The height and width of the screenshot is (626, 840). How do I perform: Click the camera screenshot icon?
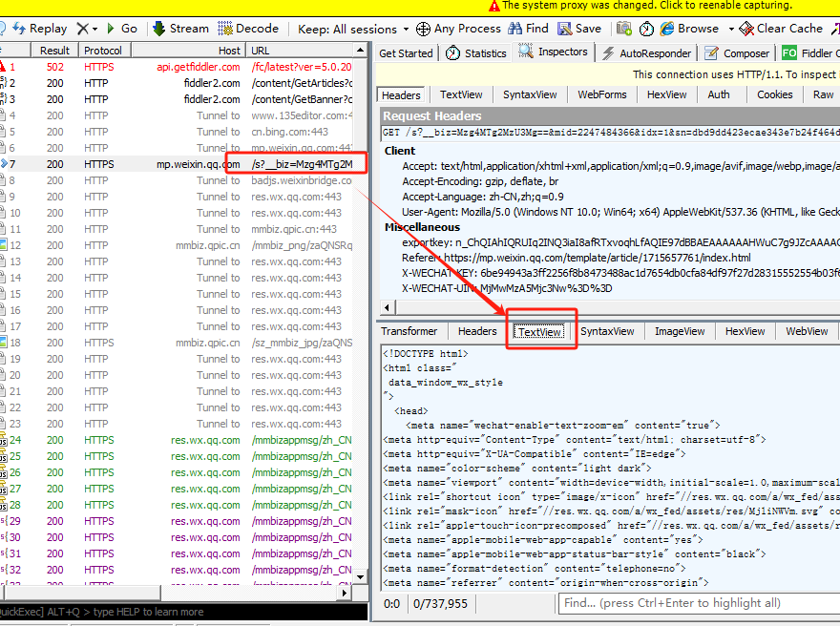click(623, 29)
